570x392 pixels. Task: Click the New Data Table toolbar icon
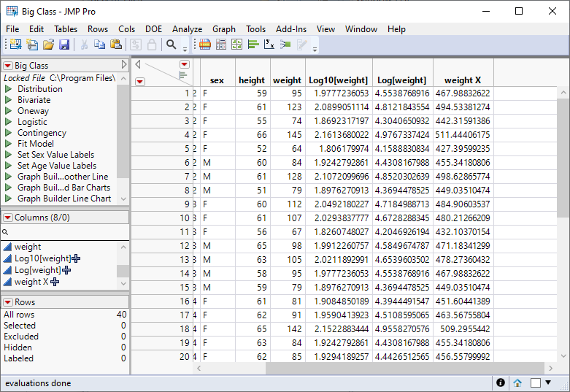pos(15,45)
